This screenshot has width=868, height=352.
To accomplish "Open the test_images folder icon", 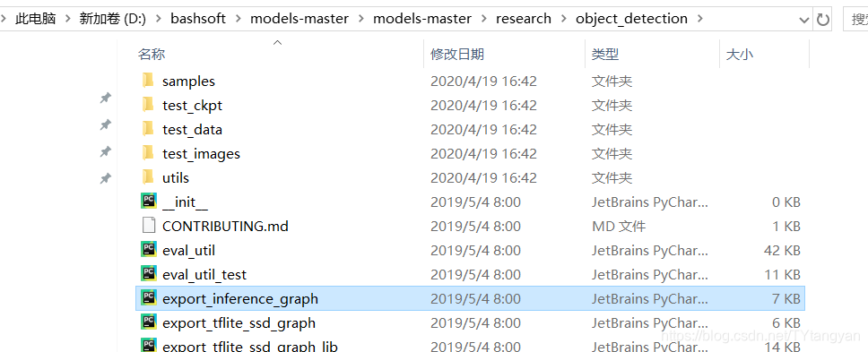I will coord(148,153).
